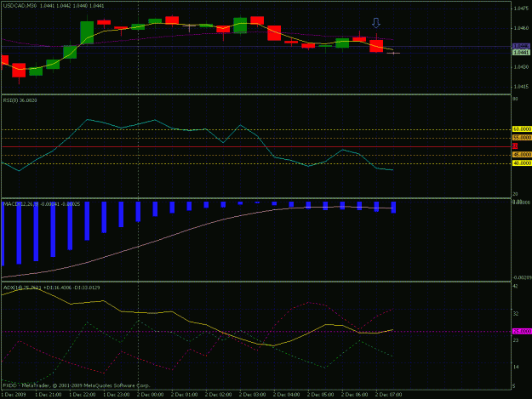Click the 2 Dec 06:00 time label

click(354, 395)
